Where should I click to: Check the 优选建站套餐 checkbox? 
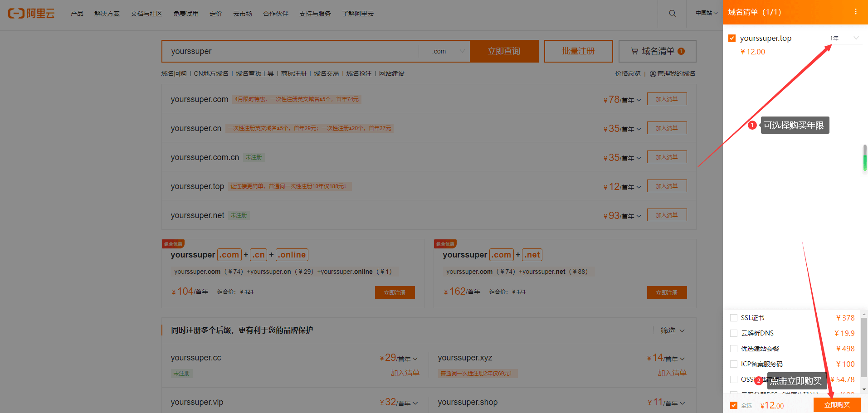point(734,349)
